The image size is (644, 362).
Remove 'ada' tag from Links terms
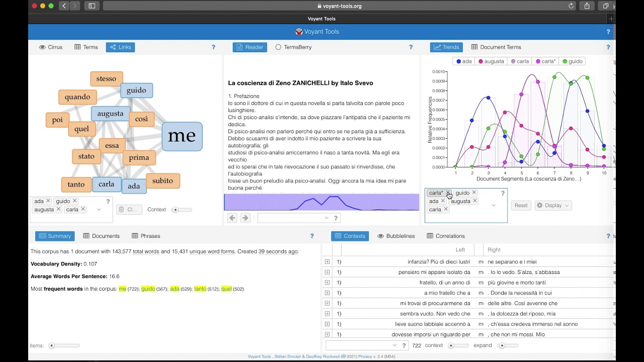(48, 201)
